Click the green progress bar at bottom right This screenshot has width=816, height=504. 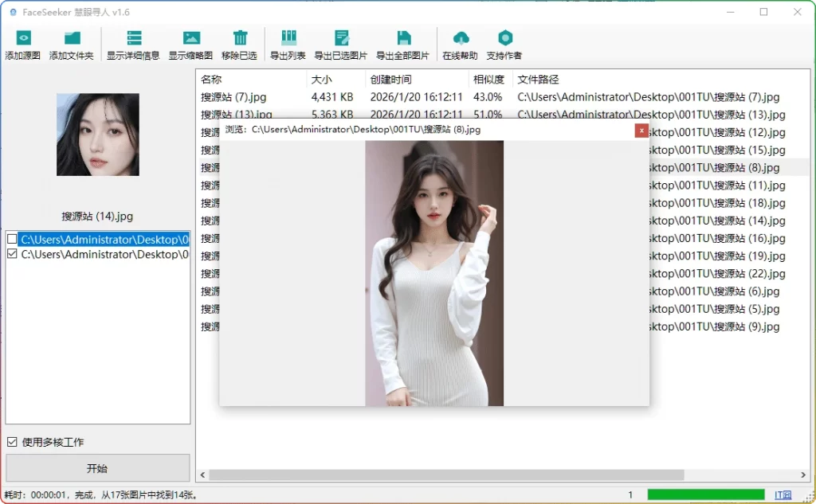coord(707,493)
